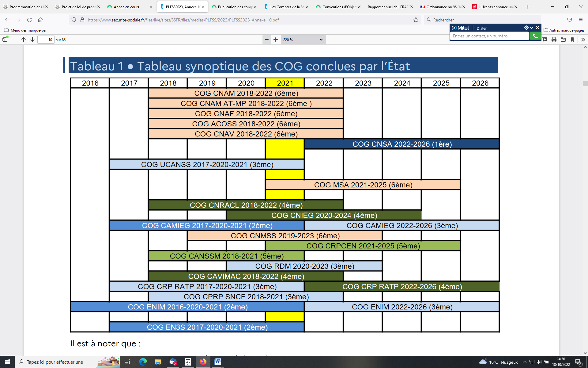This screenshot has height=368, width=588.
Task: Toggle the PDF sidebar panel
Action: [x=5, y=40]
